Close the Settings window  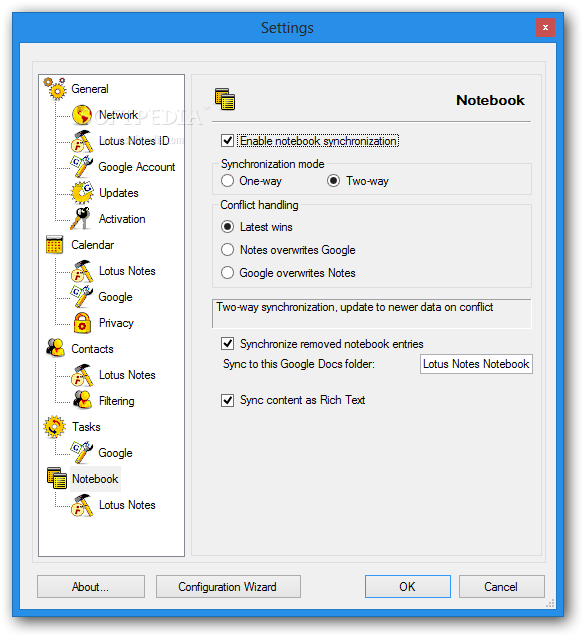click(545, 28)
